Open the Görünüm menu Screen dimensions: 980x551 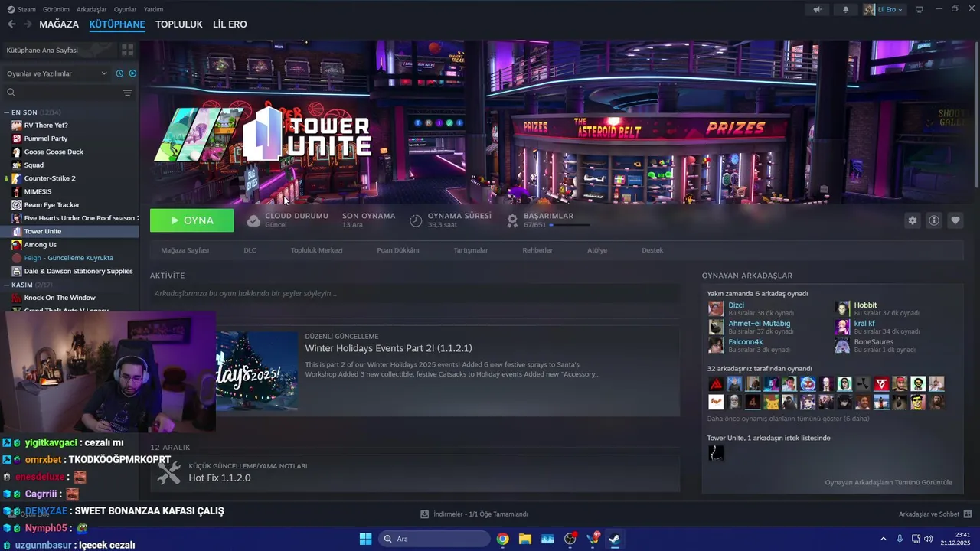[56, 9]
